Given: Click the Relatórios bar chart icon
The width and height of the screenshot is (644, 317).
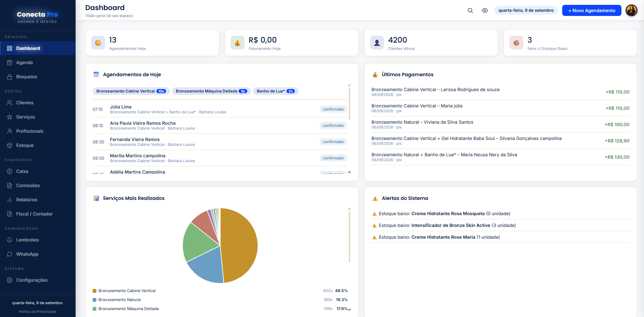Looking at the screenshot, I should 10,200.
